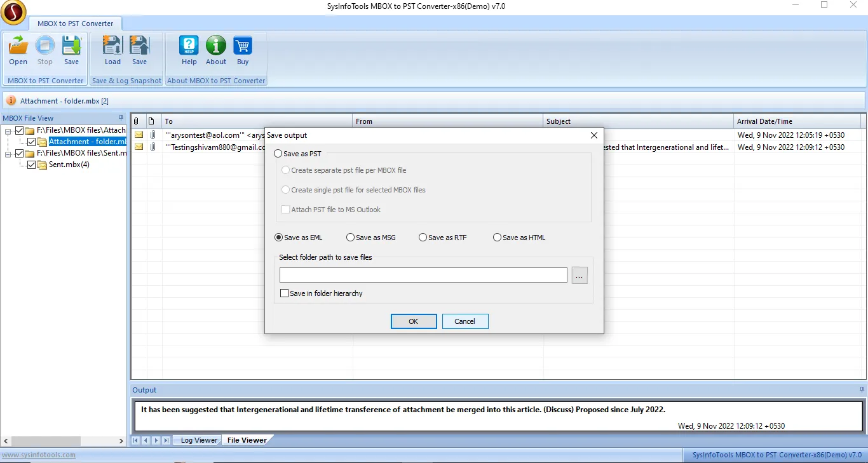Pick the Save as HTML radio button
The width and height of the screenshot is (868, 463).
(x=497, y=238)
